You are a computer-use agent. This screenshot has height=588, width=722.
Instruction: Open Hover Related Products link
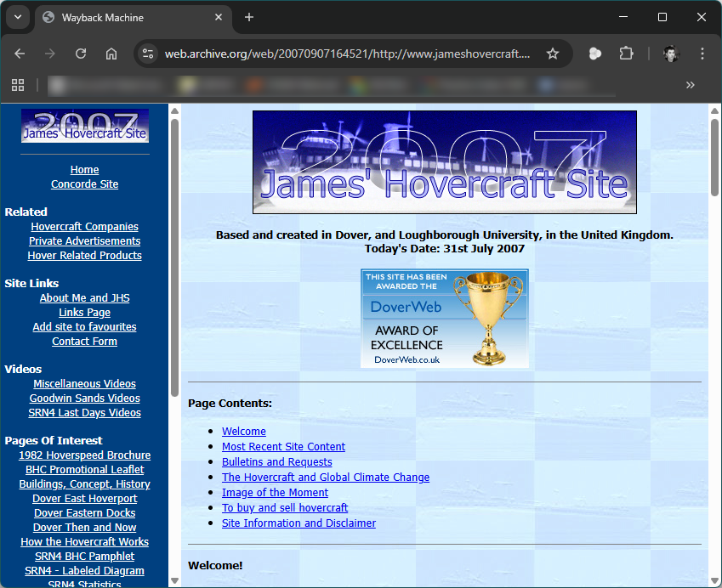click(85, 256)
